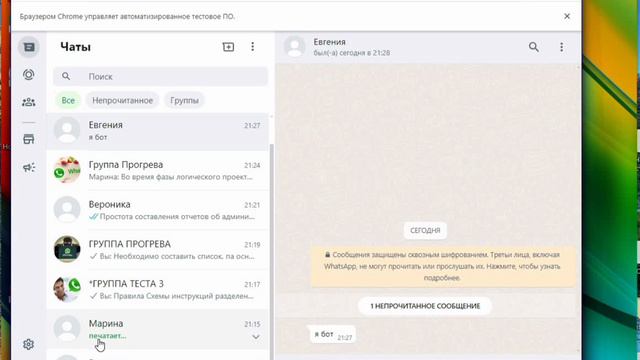
Task: Click Вероника avatar
Action: coord(67,209)
